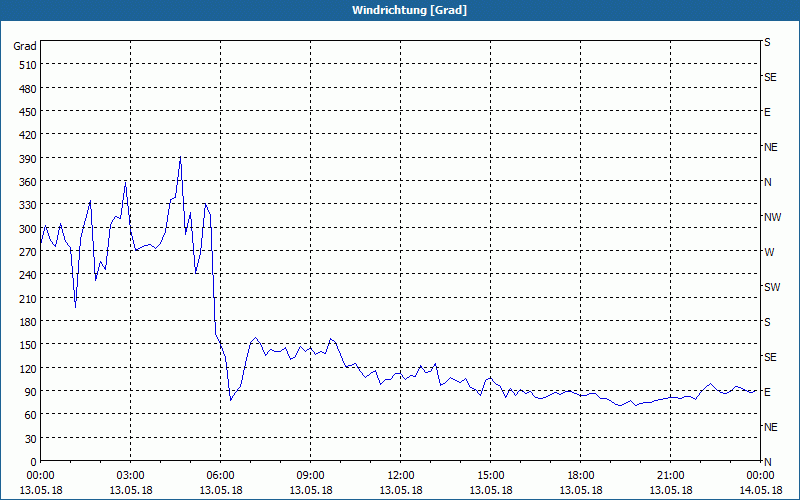Select the 90 left axis value
800x500 pixels.
tap(31, 392)
